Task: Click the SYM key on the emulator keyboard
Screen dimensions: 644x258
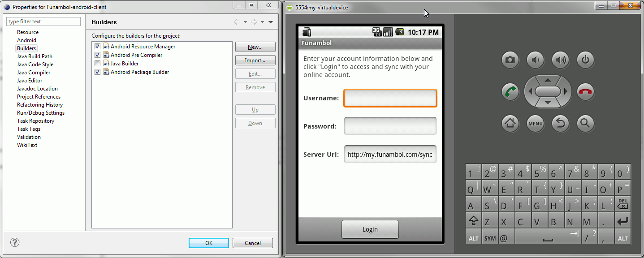Action: [490, 237]
